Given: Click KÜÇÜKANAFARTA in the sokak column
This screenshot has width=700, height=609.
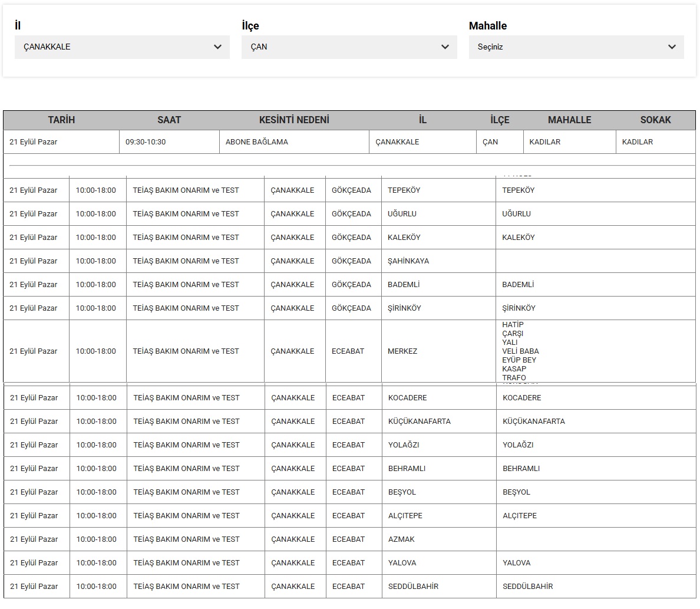Looking at the screenshot, I should 534,422.
